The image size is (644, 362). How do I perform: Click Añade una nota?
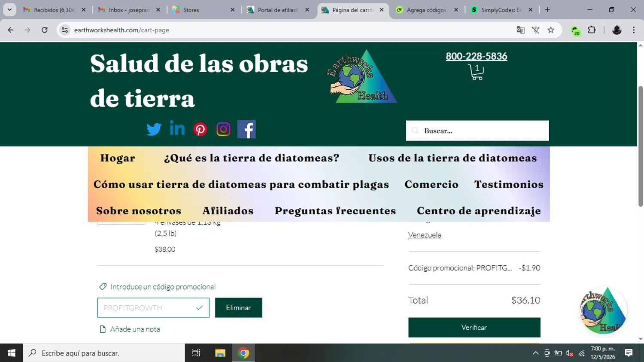click(135, 329)
